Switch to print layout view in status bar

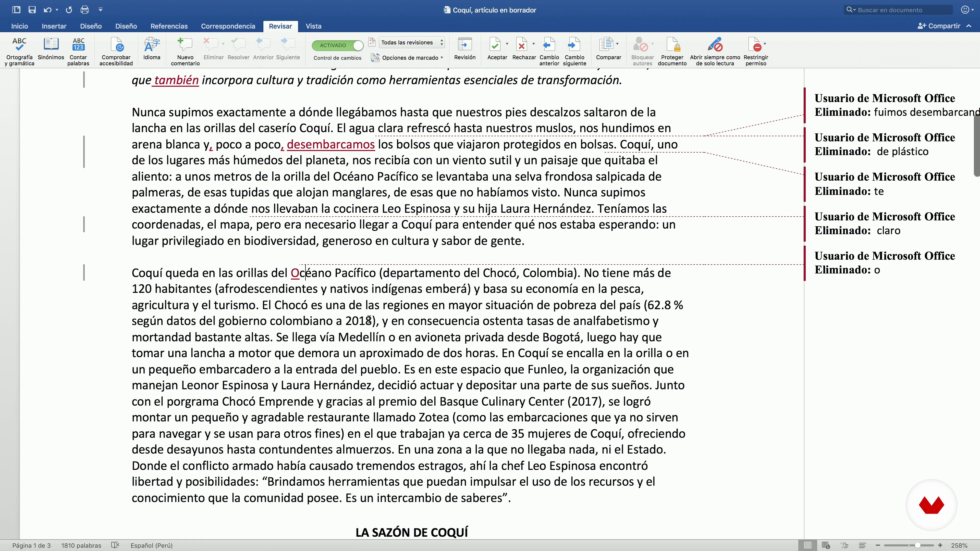coord(808,545)
